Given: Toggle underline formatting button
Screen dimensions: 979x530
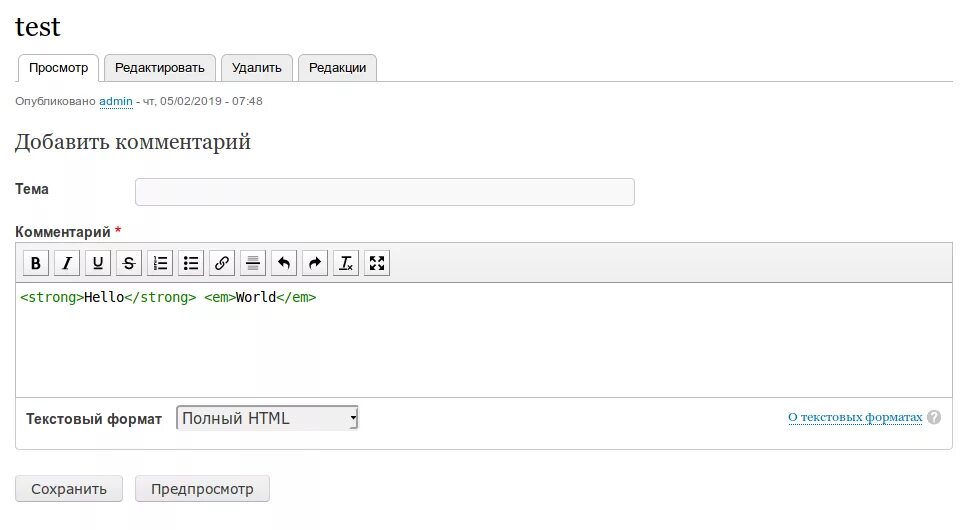Looking at the screenshot, I should [97, 263].
